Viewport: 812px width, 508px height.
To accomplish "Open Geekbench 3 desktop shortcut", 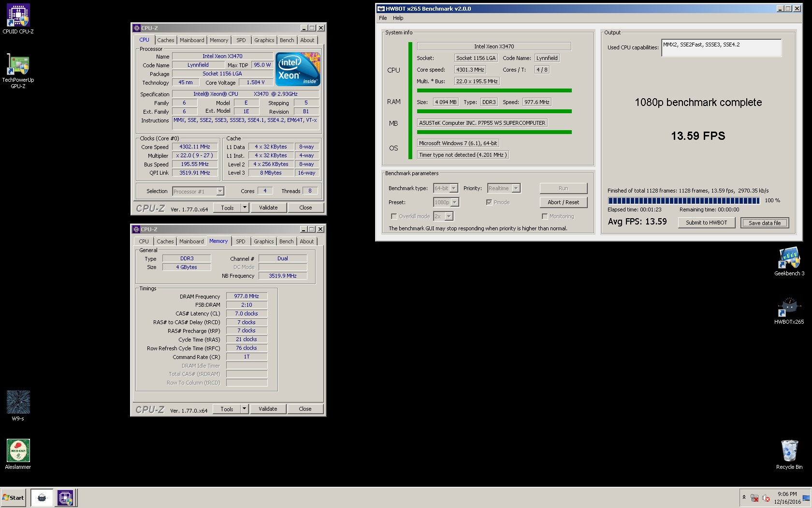I will point(789,261).
